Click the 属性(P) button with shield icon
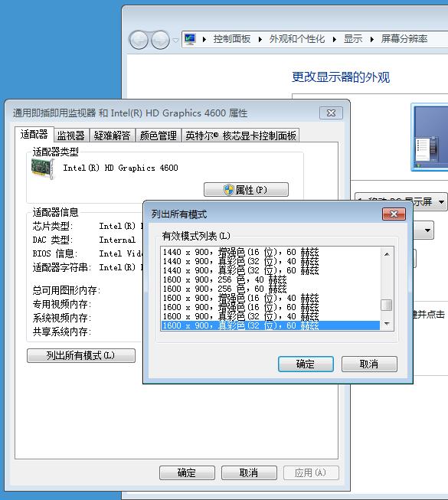 [246, 190]
